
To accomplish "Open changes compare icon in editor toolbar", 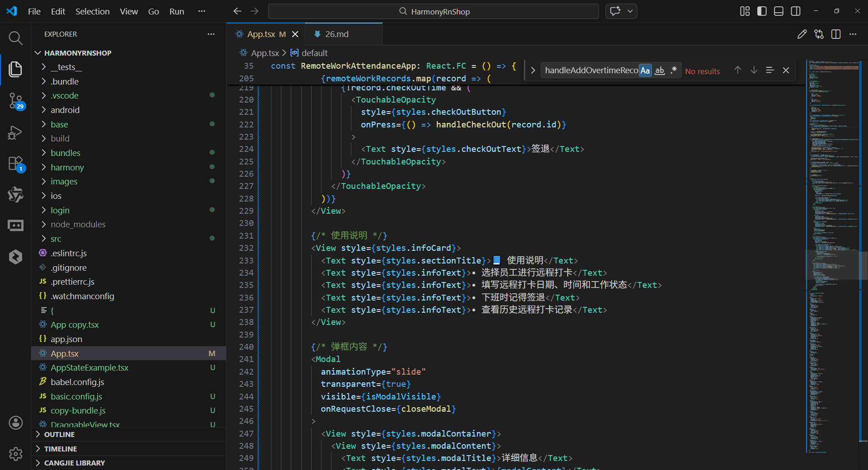I will coord(819,34).
